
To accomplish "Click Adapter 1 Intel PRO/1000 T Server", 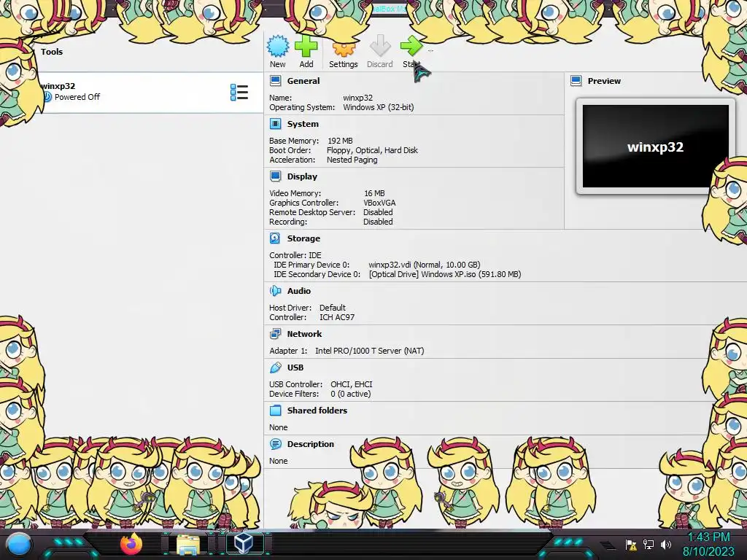I will 369,351.
